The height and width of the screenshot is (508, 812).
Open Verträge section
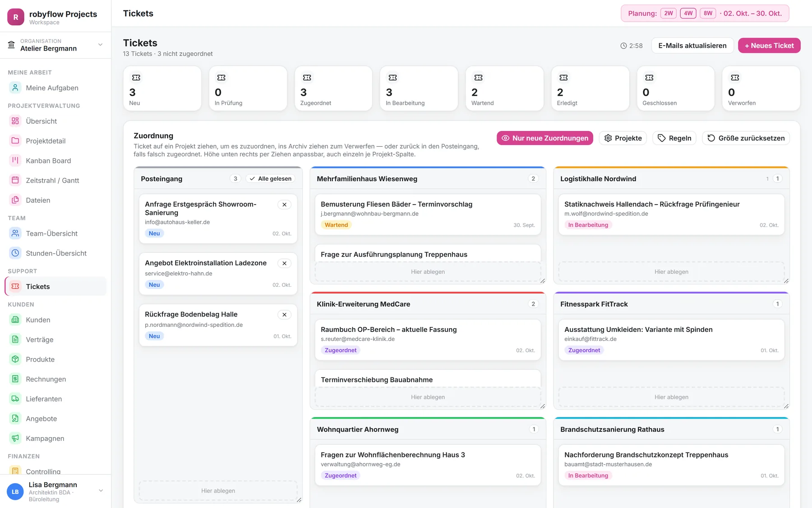coord(55,340)
